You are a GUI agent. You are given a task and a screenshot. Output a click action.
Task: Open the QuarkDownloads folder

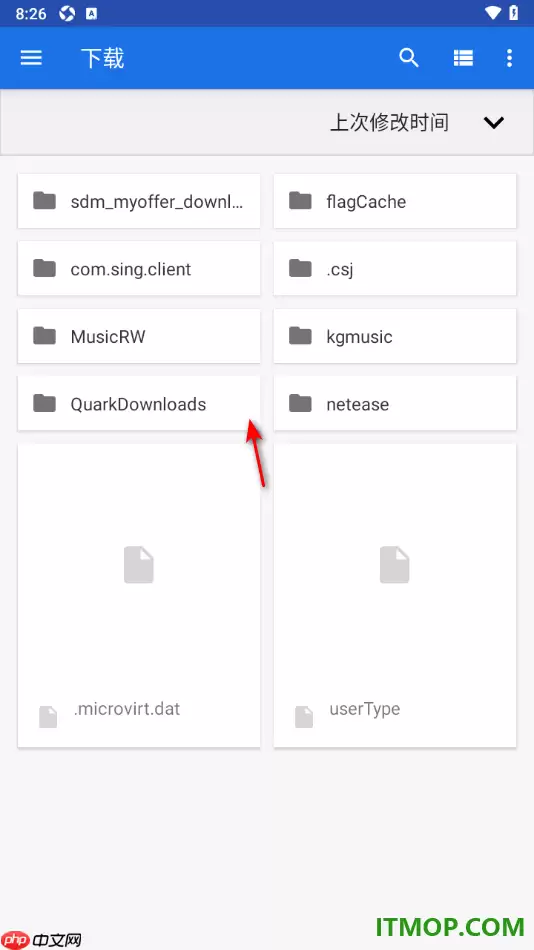(139, 404)
